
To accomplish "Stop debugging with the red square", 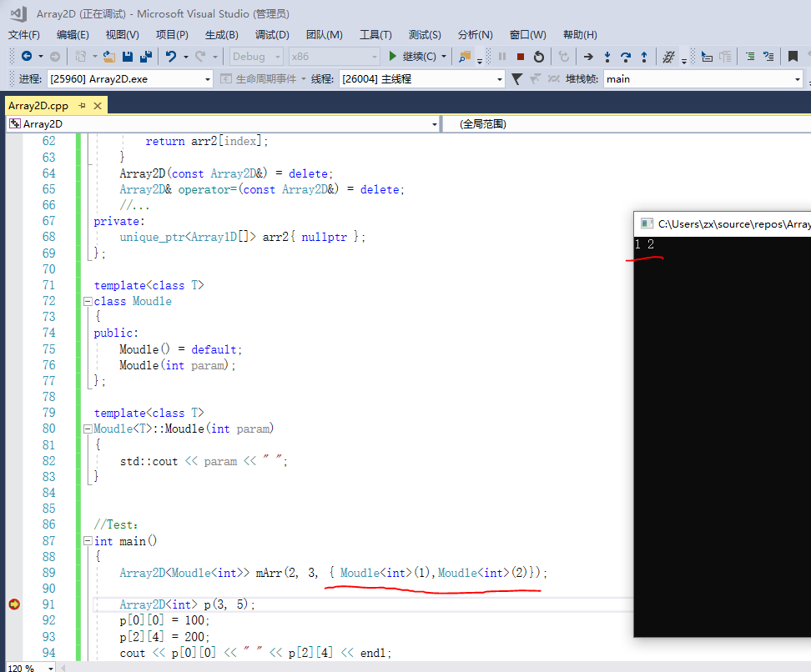I will (521, 57).
